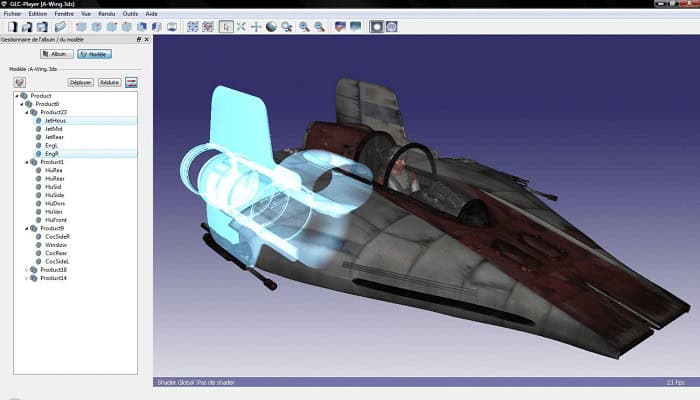
Task: Click the red grid toolbar icon
Action: 208,27
